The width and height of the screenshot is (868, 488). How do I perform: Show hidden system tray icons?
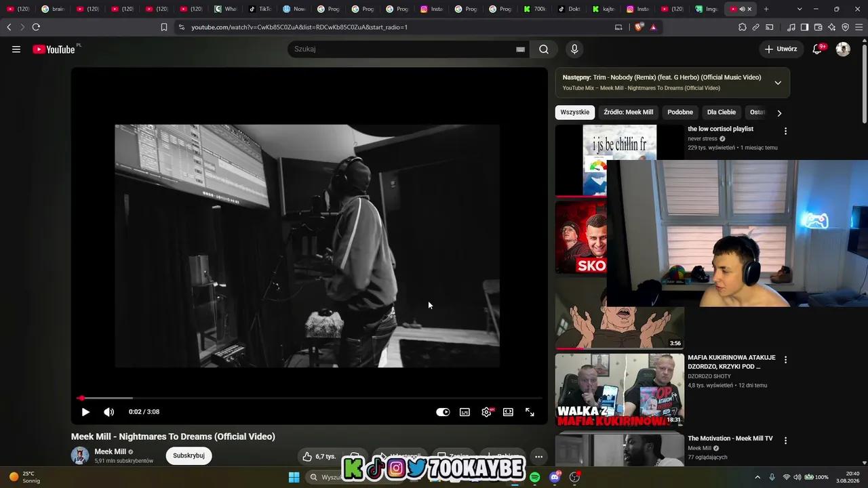757,477
